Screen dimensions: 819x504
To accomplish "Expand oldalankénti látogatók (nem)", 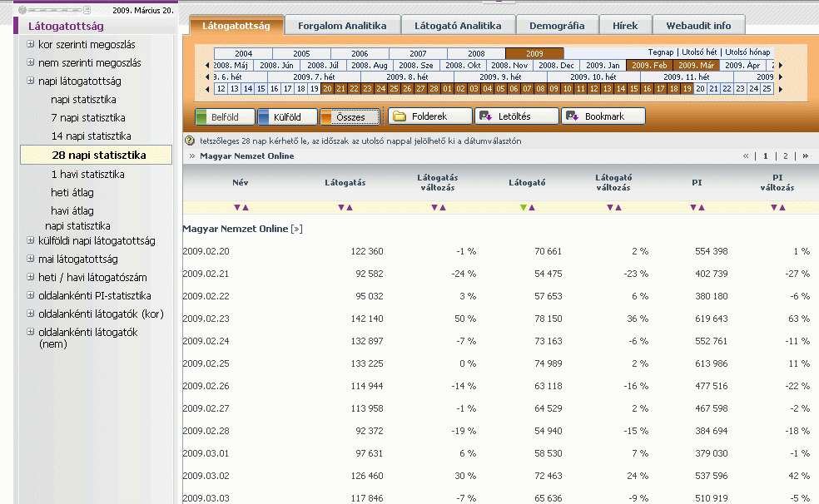I will click(x=30, y=332).
